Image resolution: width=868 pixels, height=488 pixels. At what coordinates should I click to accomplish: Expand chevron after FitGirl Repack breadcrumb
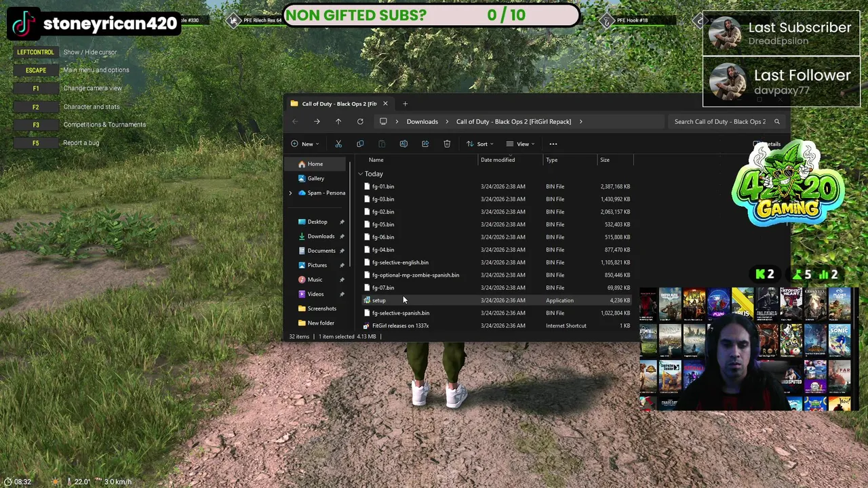(x=581, y=121)
